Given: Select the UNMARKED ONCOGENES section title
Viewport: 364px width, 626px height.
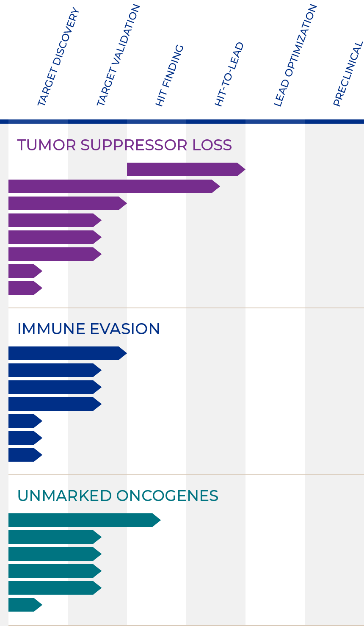Looking at the screenshot, I should pos(118,496).
